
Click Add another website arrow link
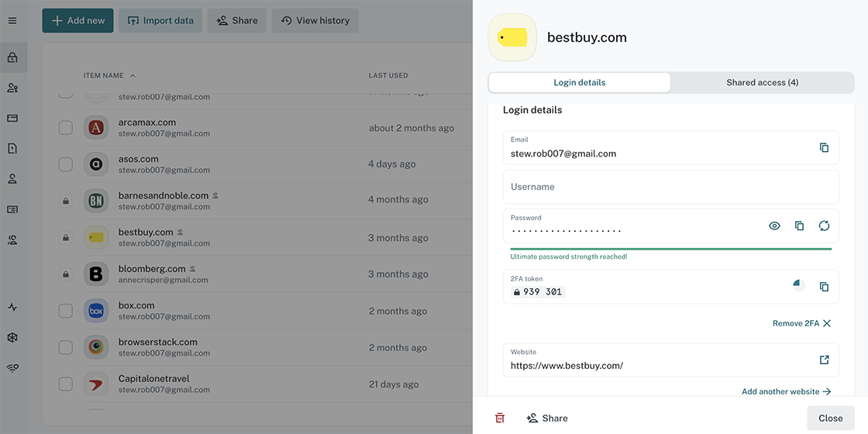(x=786, y=391)
